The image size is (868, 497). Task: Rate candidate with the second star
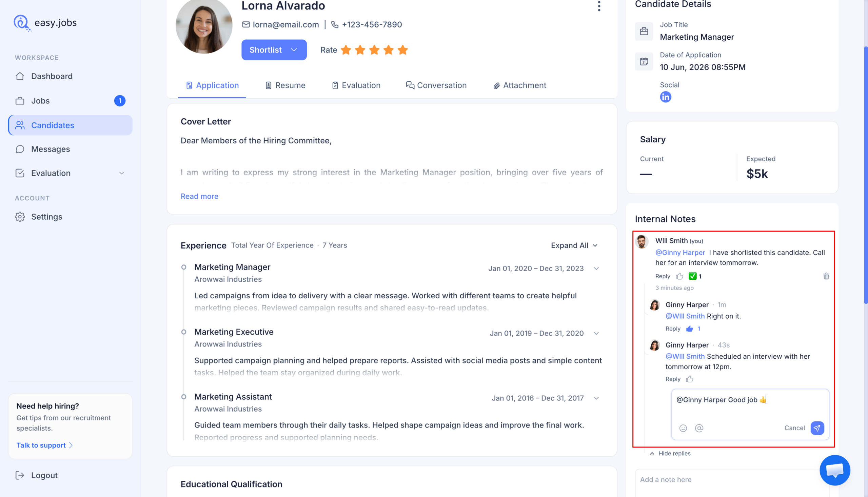pos(360,50)
